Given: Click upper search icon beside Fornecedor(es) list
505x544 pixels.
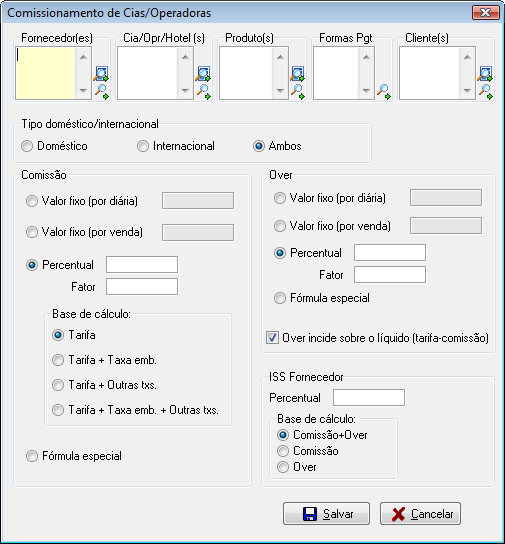Looking at the screenshot, I should pyautogui.click(x=101, y=74).
